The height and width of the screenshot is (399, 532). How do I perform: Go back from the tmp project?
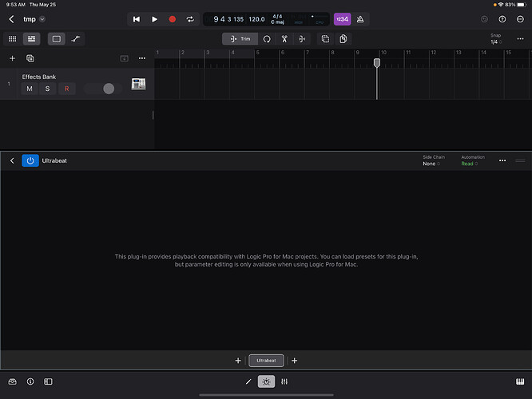[11, 19]
